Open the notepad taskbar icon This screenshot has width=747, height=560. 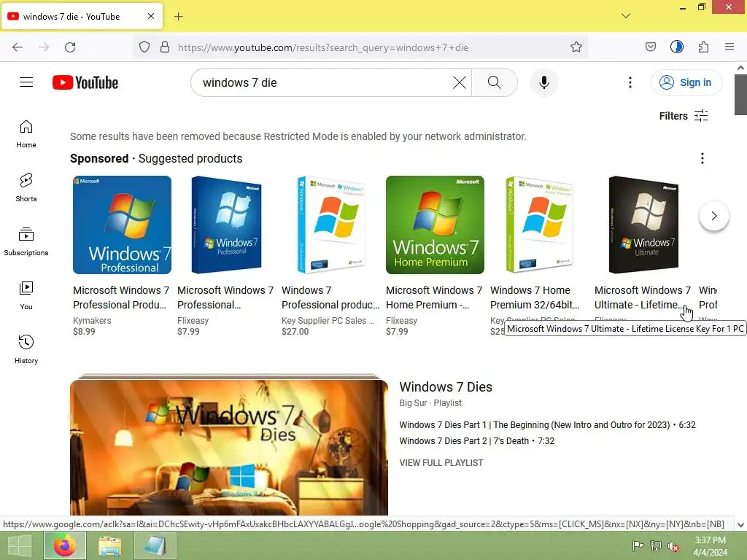pos(155,545)
